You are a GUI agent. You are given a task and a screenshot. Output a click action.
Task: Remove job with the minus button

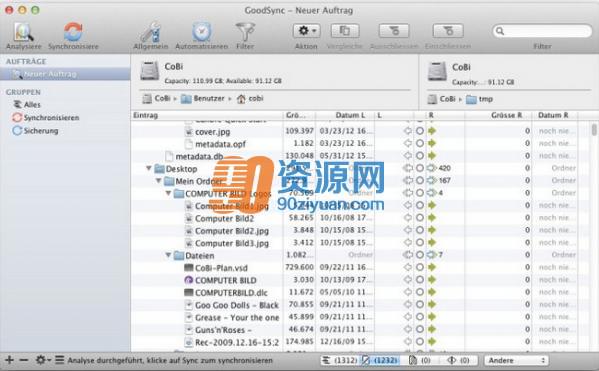(24, 360)
